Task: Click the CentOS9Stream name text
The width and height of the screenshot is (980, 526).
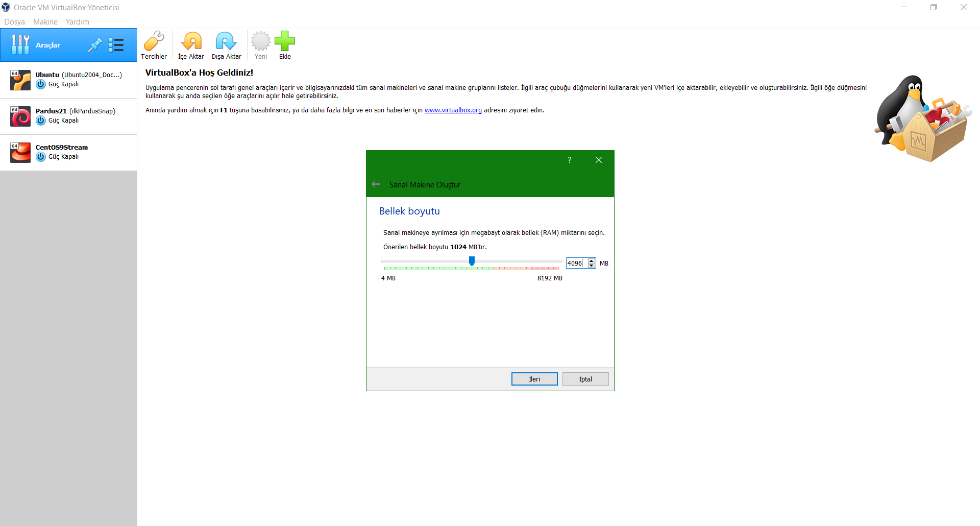Action: pos(62,148)
